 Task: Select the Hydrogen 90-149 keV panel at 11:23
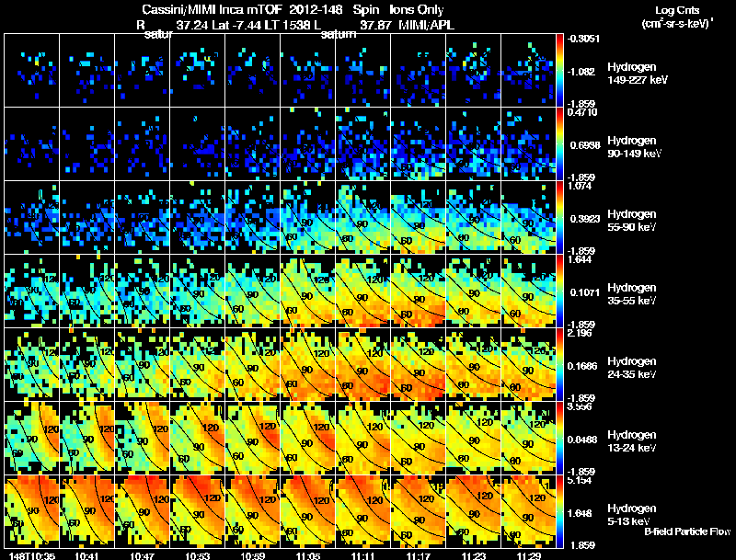[473, 144]
